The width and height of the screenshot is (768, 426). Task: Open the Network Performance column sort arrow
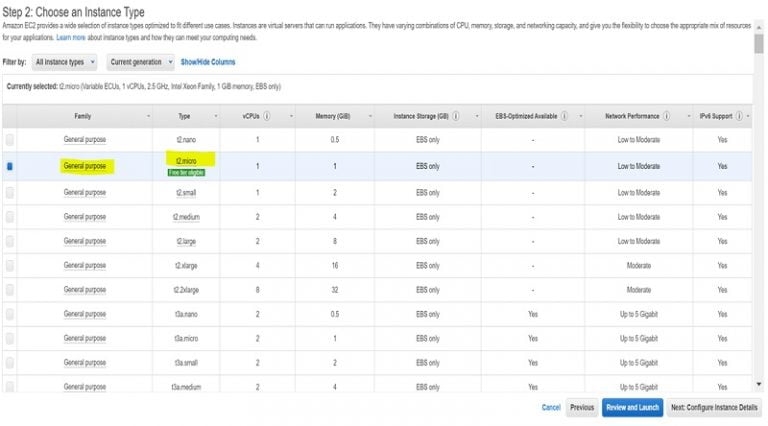[689, 117]
